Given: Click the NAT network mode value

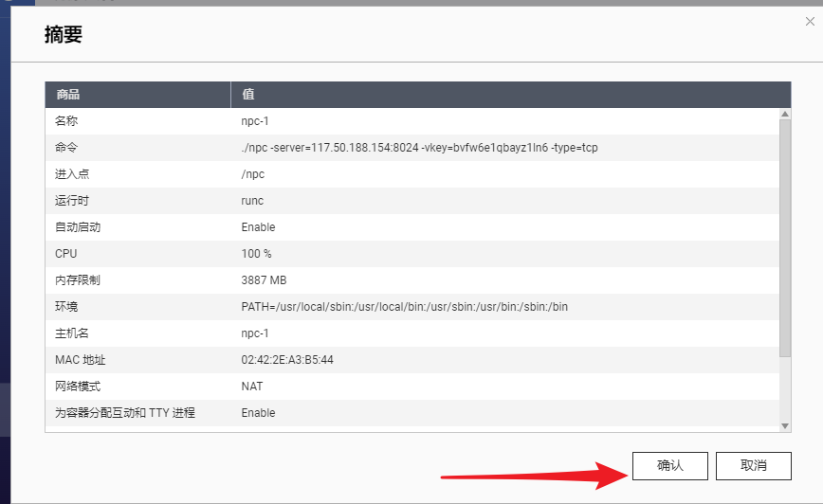Looking at the screenshot, I should tap(252, 387).
